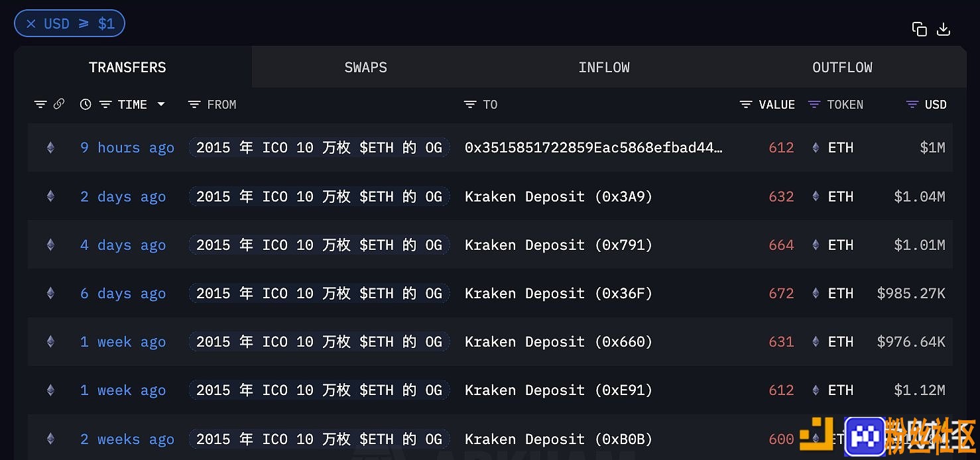The height and width of the screenshot is (460, 980).
Task: Remove the USD ≥ $1 filter chip
Action: point(31,24)
